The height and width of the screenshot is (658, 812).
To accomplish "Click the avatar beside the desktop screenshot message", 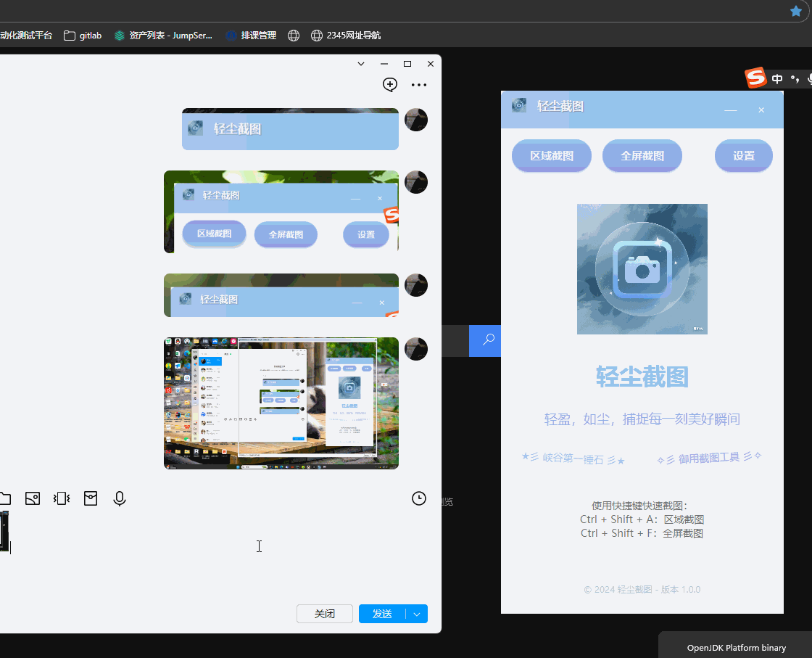I will (416, 349).
